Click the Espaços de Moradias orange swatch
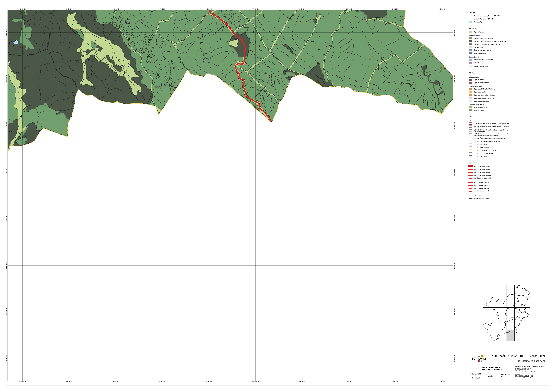The width and height of the screenshot is (554, 392). [471, 92]
